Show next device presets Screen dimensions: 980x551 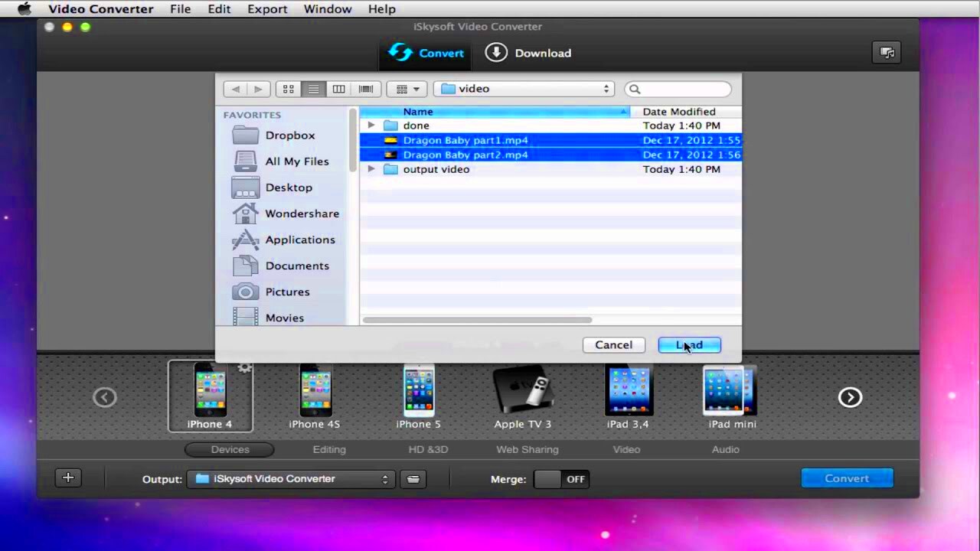pos(850,397)
